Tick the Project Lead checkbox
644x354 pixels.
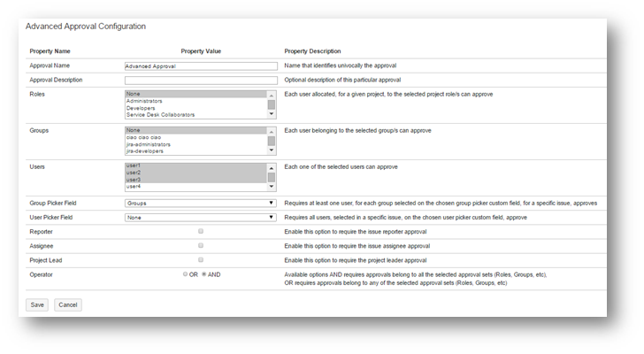(x=201, y=259)
